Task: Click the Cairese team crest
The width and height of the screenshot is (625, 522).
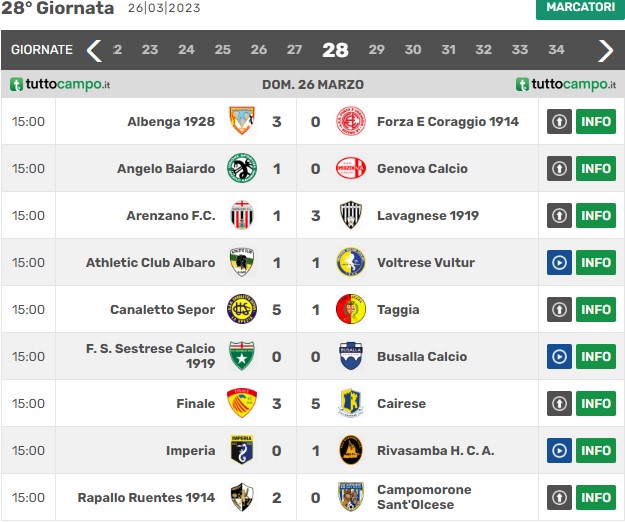Action: coord(351,403)
